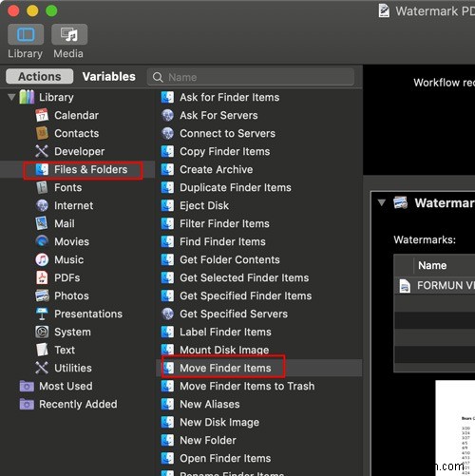Select the Open Finder Items action

tap(225, 458)
